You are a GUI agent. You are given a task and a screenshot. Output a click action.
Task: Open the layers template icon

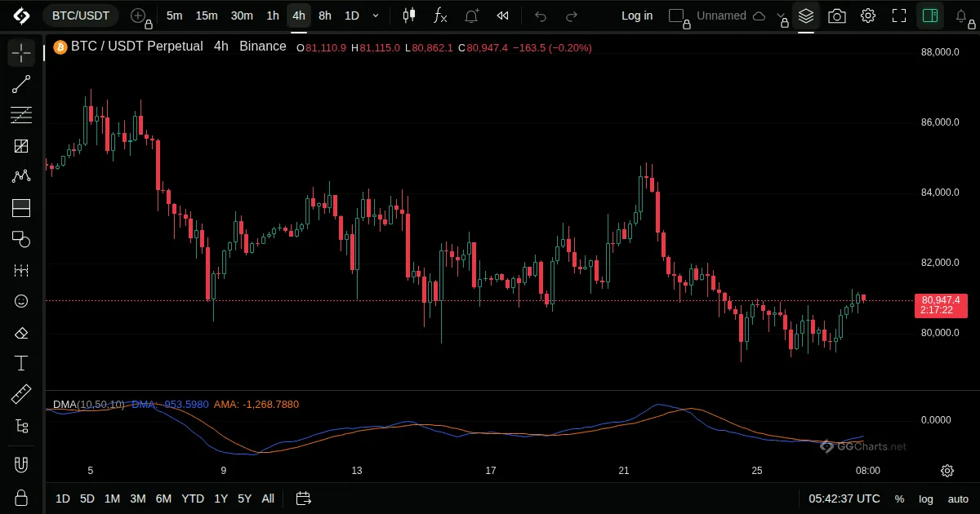[806, 16]
